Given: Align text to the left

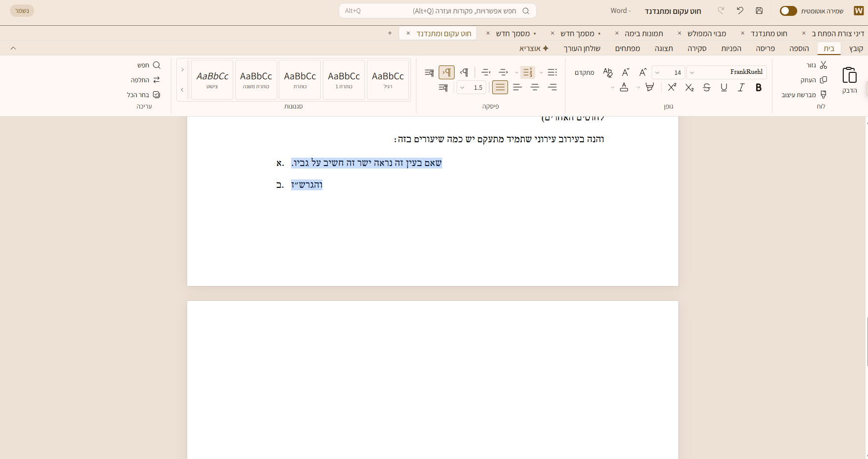Looking at the screenshot, I should click(517, 87).
